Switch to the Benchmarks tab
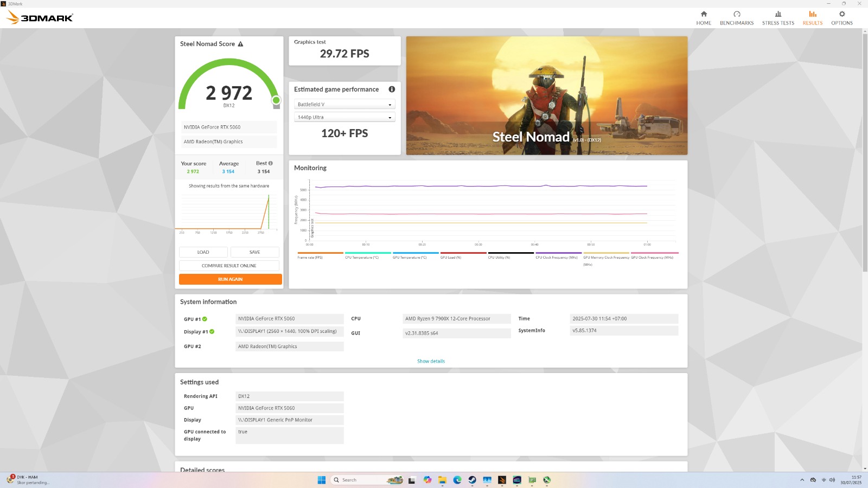Viewport: 868px width, 488px height. click(x=736, y=18)
